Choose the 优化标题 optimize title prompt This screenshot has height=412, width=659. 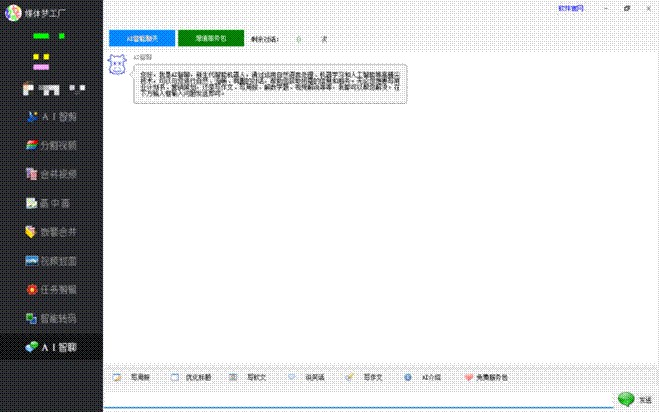tap(190, 378)
